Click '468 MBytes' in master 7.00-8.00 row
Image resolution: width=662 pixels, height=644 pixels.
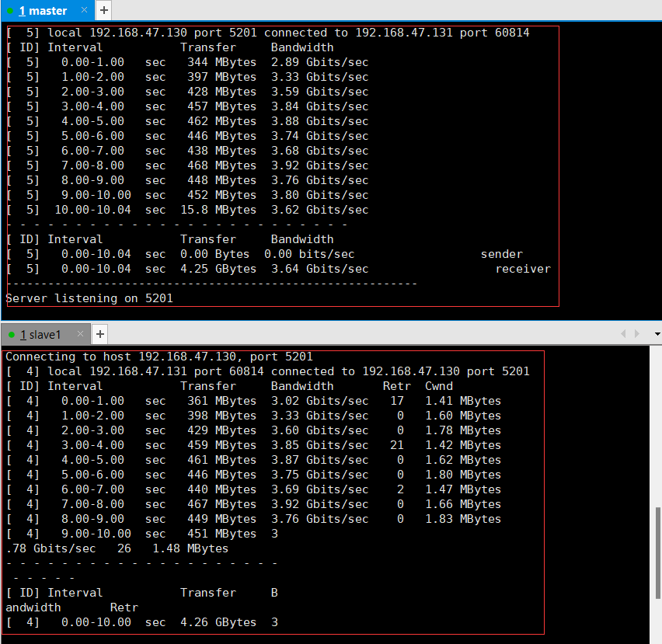(221, 165)
